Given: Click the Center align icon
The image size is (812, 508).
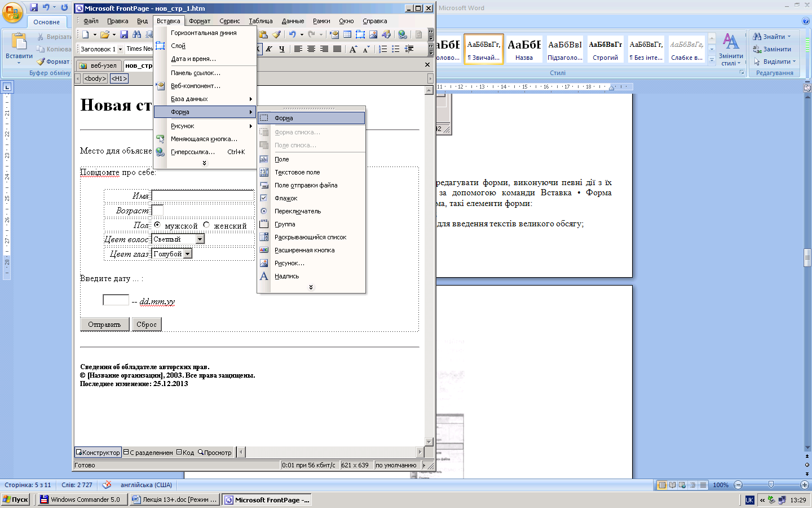Looking at the screenshot, I should [311, 49].
